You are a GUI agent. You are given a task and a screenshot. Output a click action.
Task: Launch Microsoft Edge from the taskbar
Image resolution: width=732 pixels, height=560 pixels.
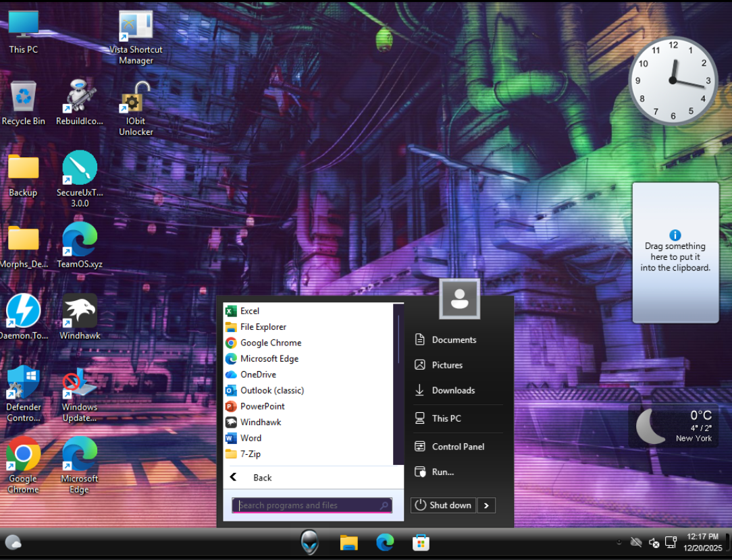(385, 542)
